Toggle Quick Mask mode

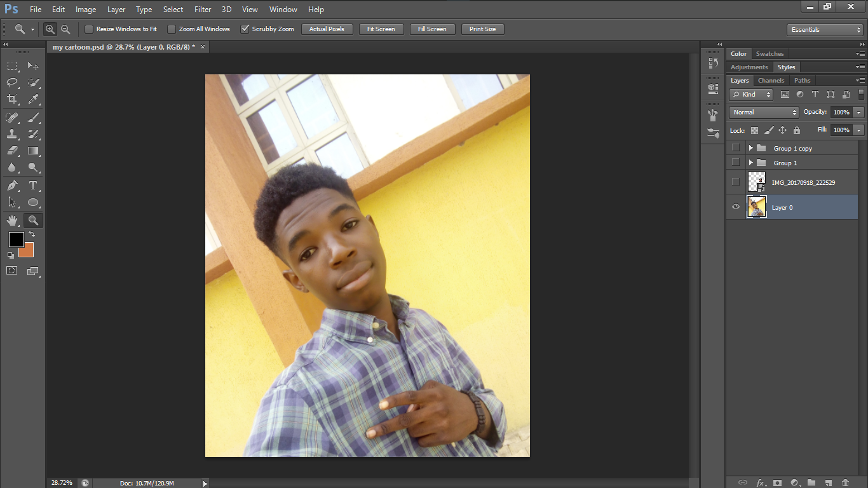(11, 271)
